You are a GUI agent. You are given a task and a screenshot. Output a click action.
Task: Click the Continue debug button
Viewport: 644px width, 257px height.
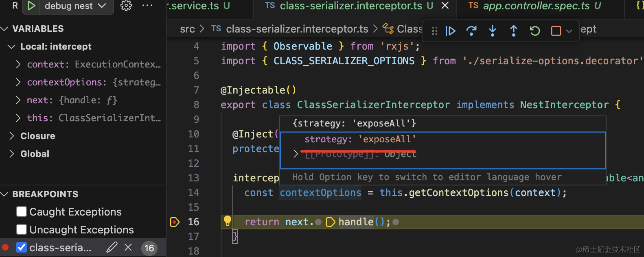coord(450,31)
